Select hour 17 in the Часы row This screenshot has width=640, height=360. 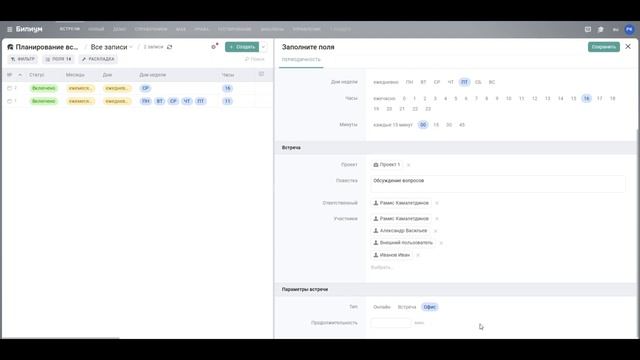(x=600, y=99)
